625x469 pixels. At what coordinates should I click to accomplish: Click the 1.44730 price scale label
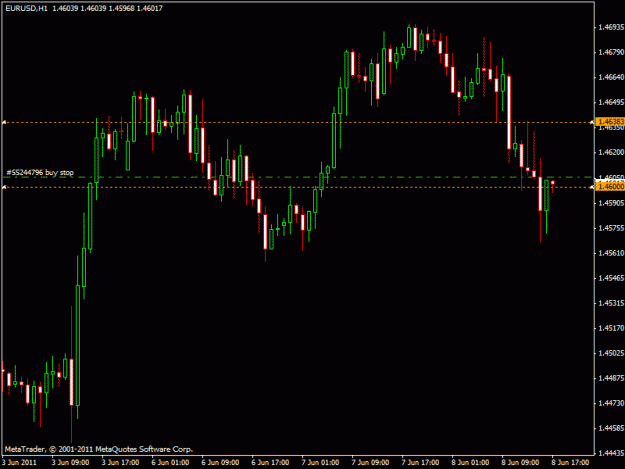click(611, 403)
